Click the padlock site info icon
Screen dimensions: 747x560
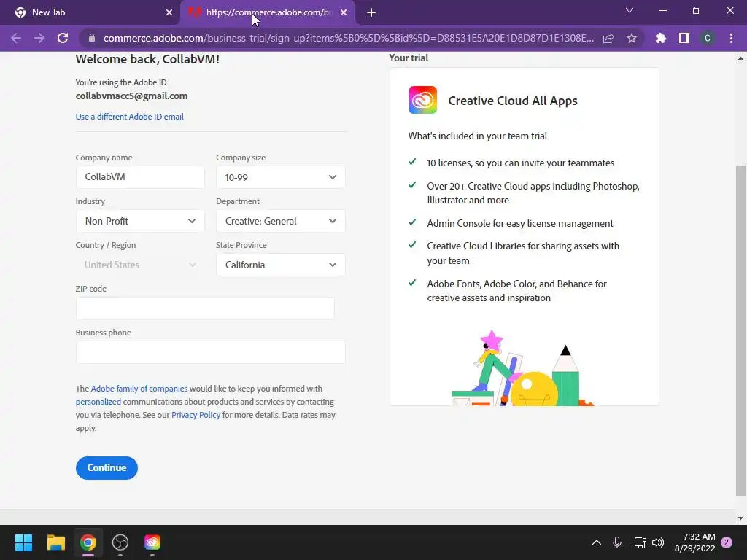[x=92, y=38]
